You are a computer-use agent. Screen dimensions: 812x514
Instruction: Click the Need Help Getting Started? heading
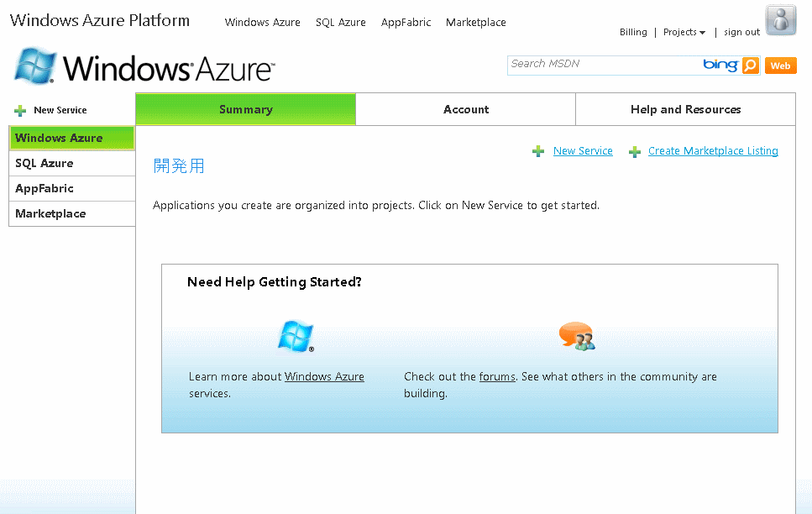[275, 282]
